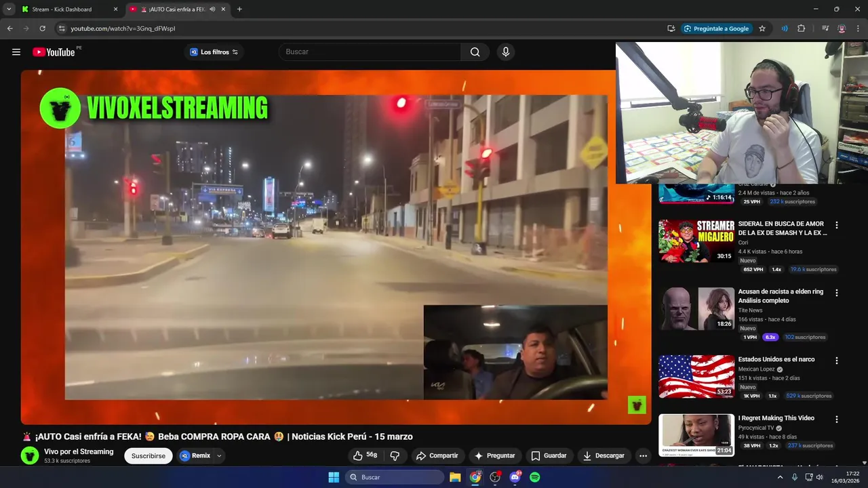Viewport: 868px width, 488px height.
Task: Open the Chrome extensions puzzle icon
Action: pyautogui.click(x=802, y=28)
